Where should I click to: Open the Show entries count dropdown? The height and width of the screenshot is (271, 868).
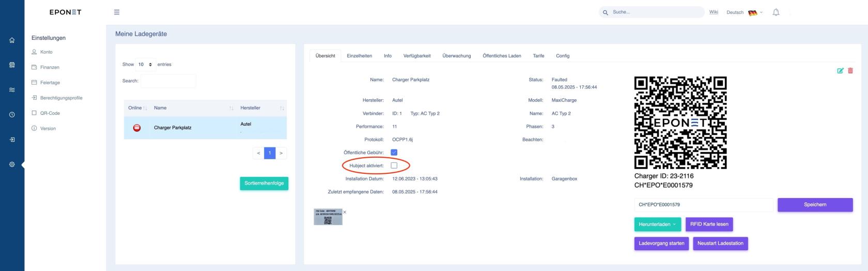[x=145, y=65]
